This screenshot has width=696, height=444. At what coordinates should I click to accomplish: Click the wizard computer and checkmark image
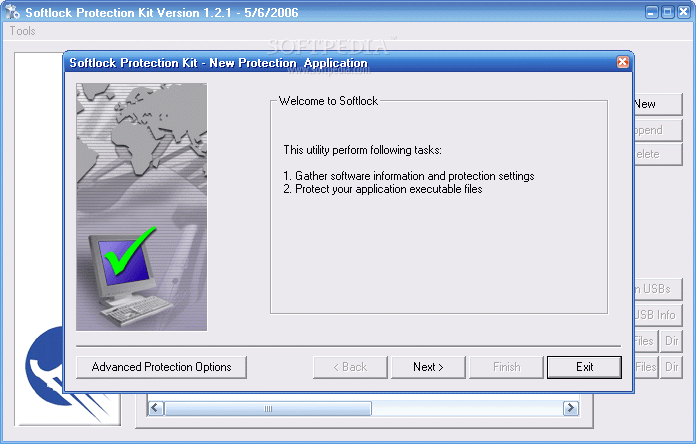(x=142, y=207)
